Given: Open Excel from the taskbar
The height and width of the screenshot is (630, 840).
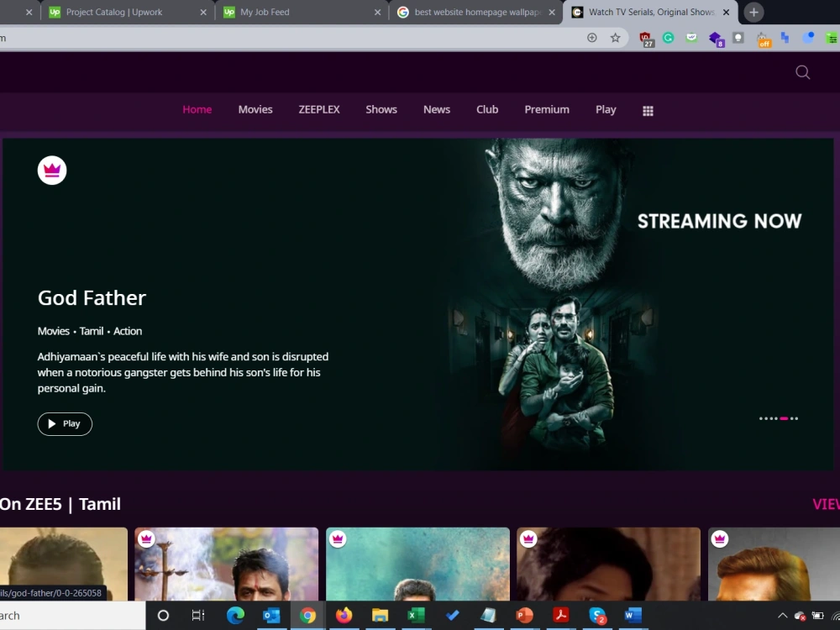Looking at the screenshot, I should [417, 615].
